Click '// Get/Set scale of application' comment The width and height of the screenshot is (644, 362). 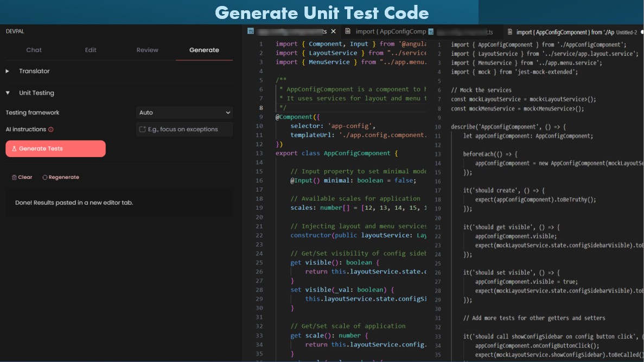(348, 326)
